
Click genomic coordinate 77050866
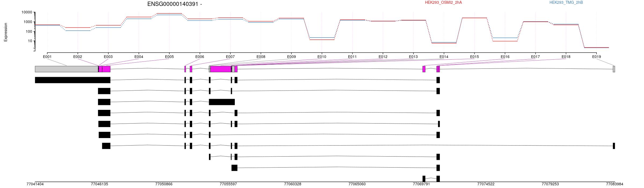tap(164, 184)
